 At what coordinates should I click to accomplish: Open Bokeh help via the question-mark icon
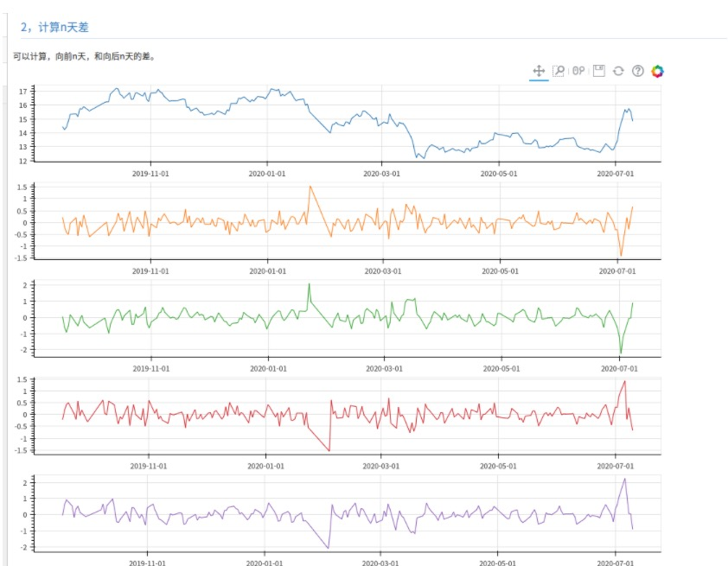[x=637, y=71]
